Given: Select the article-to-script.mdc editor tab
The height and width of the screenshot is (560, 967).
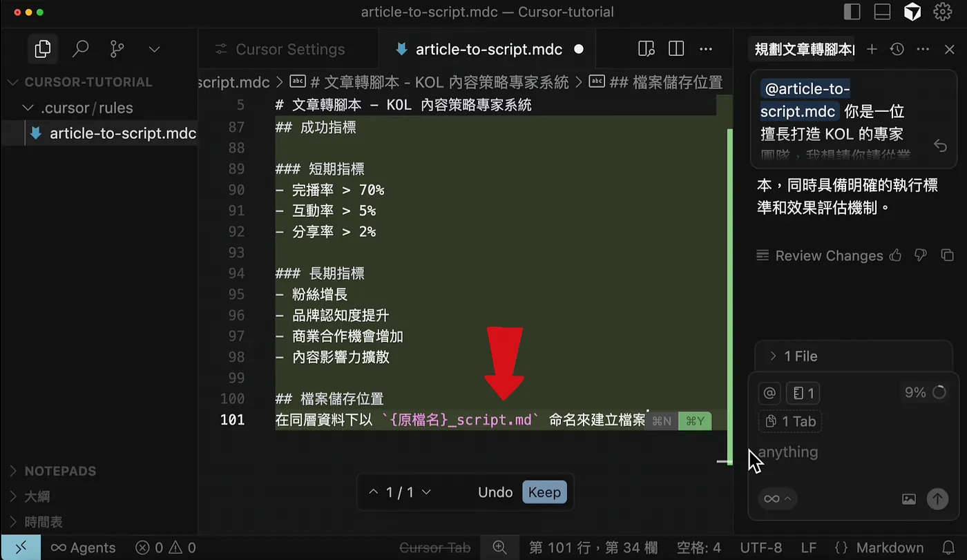Looking at the screenshot, I should point(490,50).
